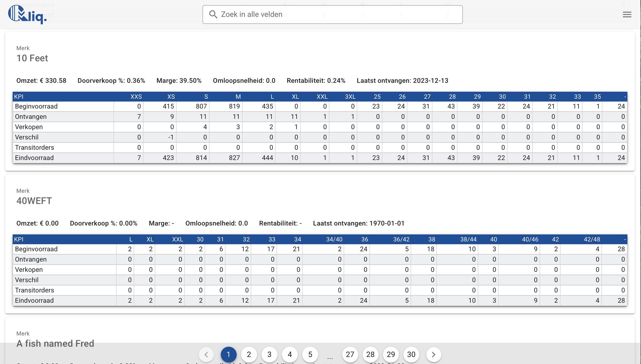Viewport: 641px width, 364px height.
Task: Jump to page 27
Action: (350, 354)
